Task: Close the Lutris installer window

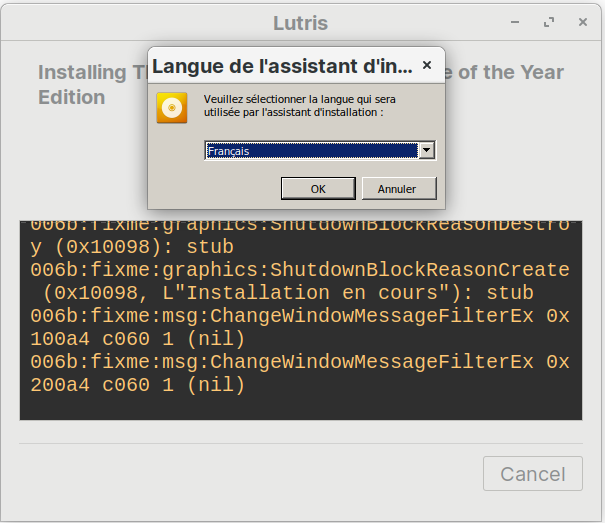Action: pyautogui.click(x=583, y=22)
